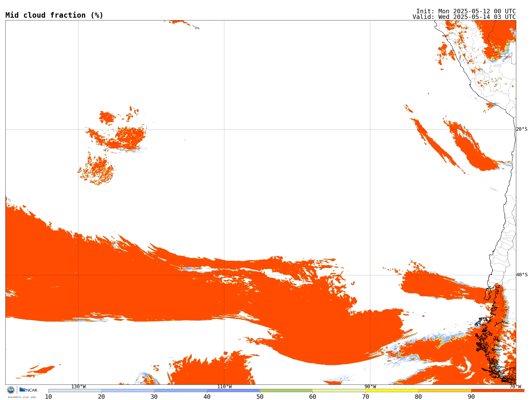This screenshot has height=400, width=532.
Task: Click the 40°S latitude label
Action: click(x=522, y=275)
